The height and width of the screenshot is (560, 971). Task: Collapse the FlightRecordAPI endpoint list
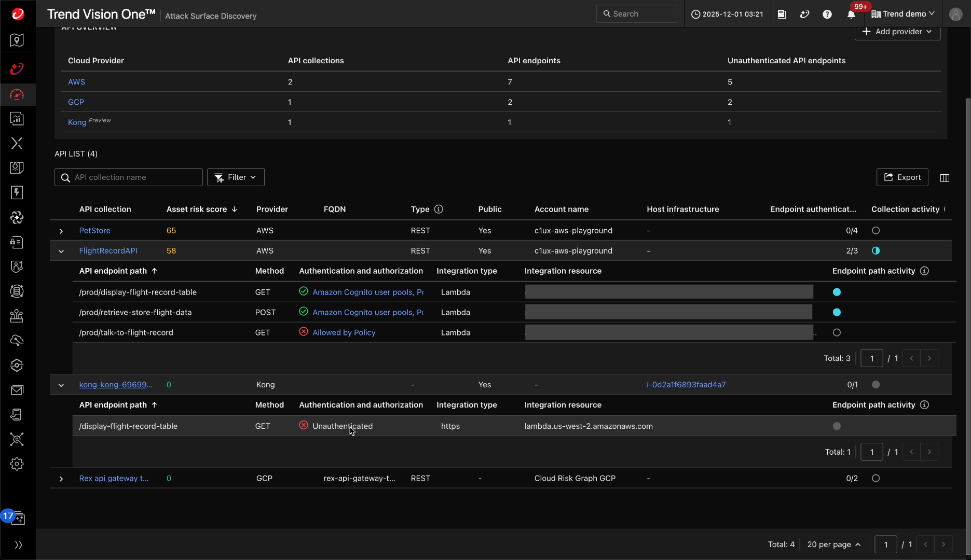pos(61,251)
